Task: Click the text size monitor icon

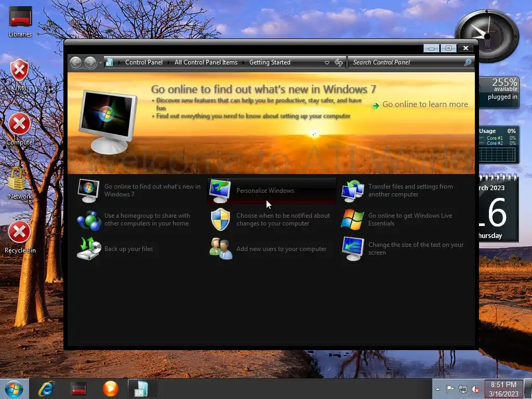Action: [353, 249]
